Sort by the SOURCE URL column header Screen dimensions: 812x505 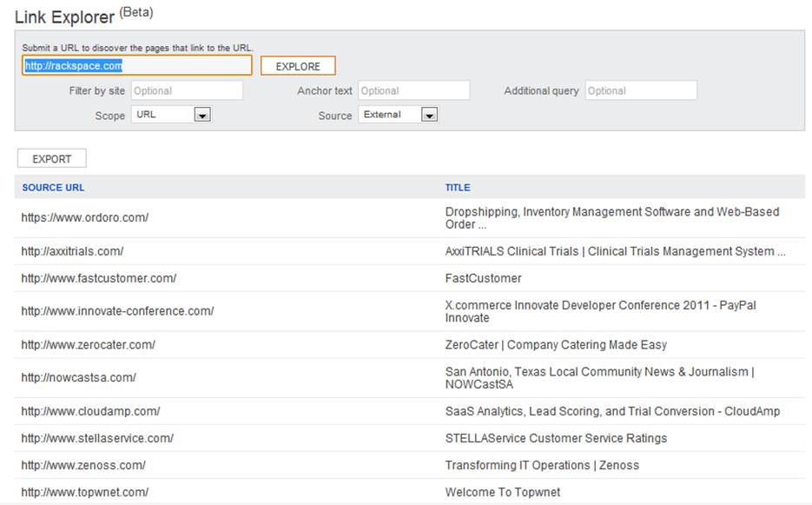pos(53,188)
